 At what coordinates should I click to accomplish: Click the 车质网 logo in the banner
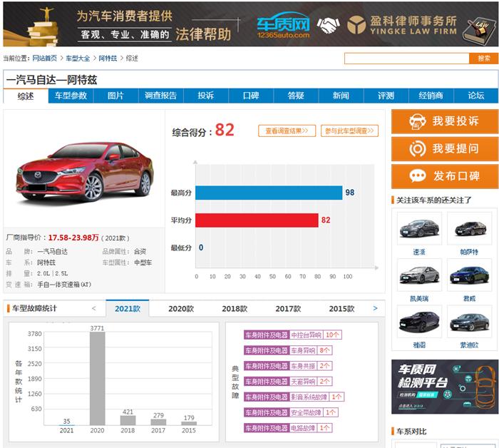(x=283, y=25)
